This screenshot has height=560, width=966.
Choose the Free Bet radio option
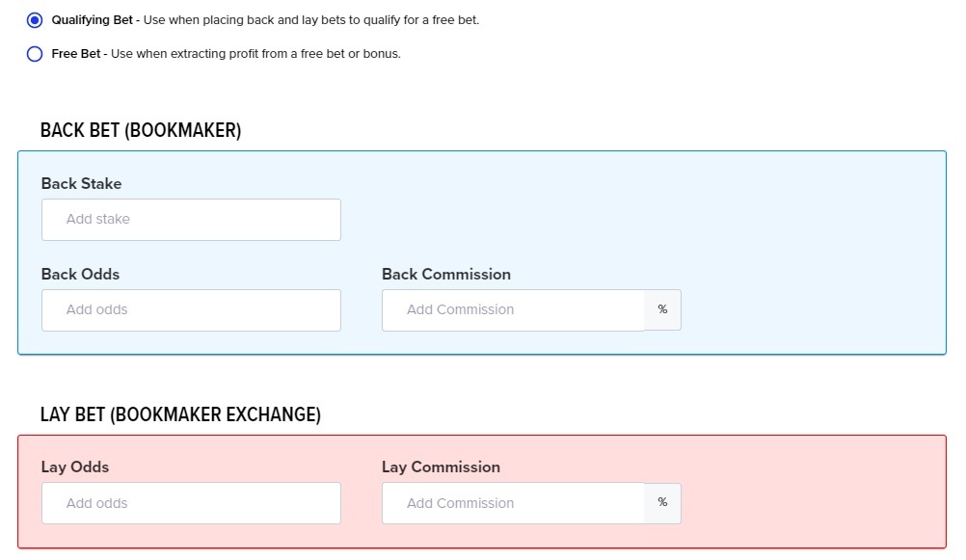pos(35,54)
